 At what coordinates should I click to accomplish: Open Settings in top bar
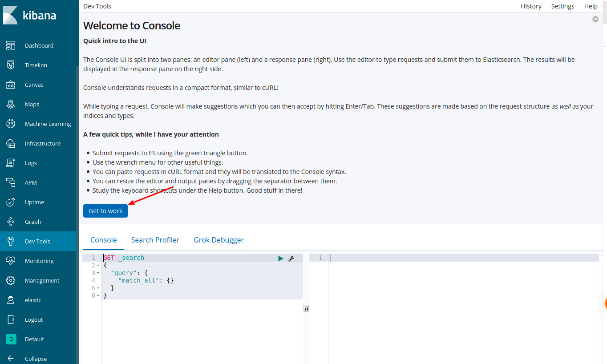click(x=562, y=6)
